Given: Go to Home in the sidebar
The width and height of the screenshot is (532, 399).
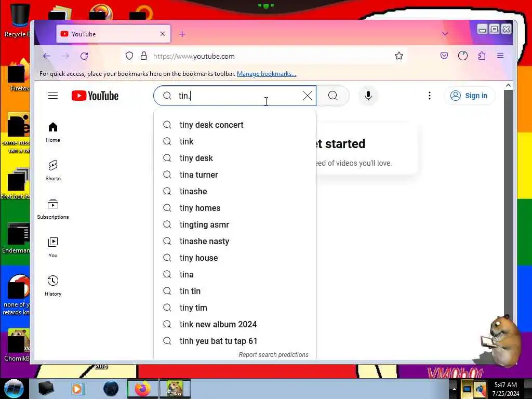Looking at the screenshot, I should click(x=53, y=132).
